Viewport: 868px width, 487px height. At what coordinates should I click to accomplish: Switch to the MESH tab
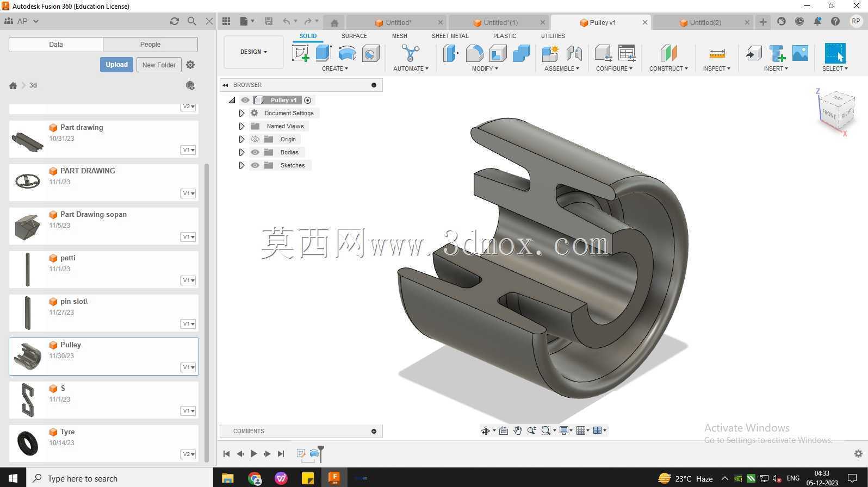pos(400,36)
